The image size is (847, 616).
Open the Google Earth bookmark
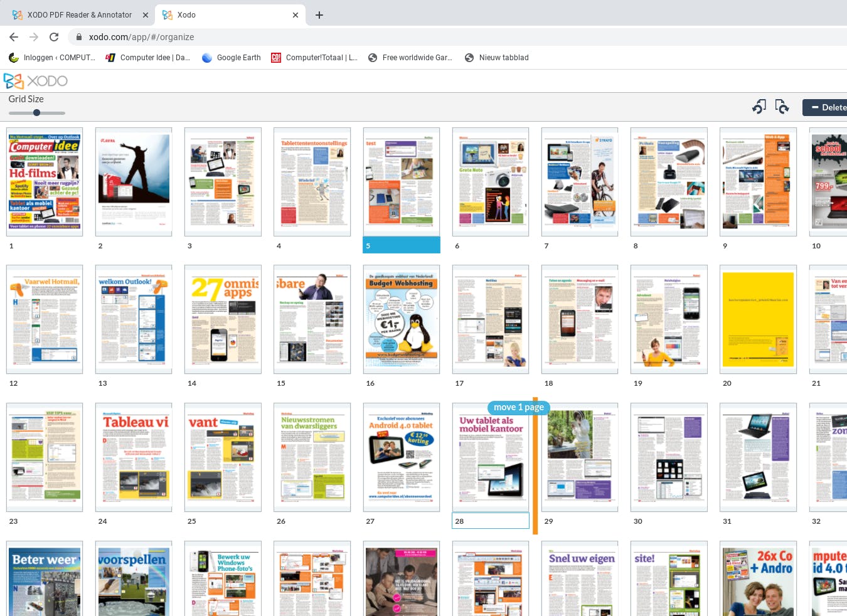click(x=232, y=58)
